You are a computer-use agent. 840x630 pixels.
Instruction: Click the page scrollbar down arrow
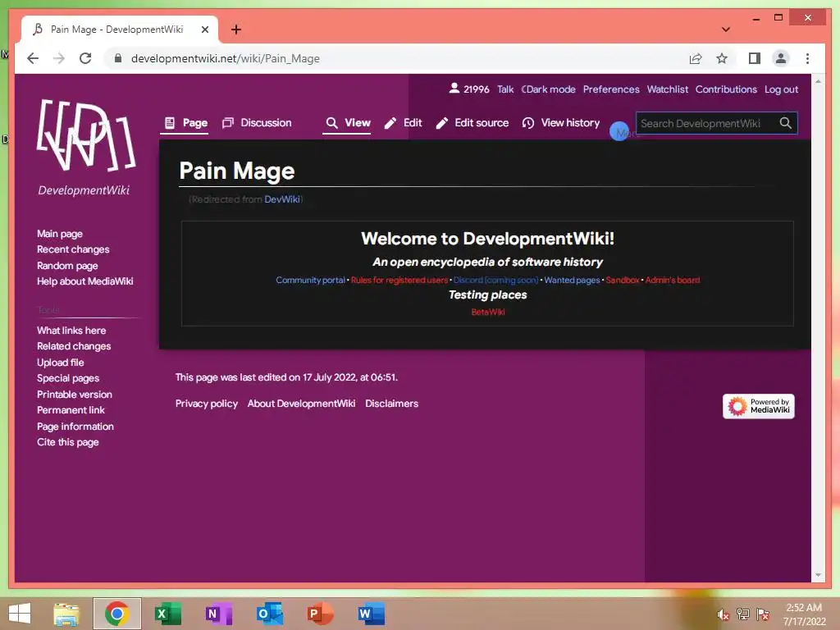click(x=818, y=575)
